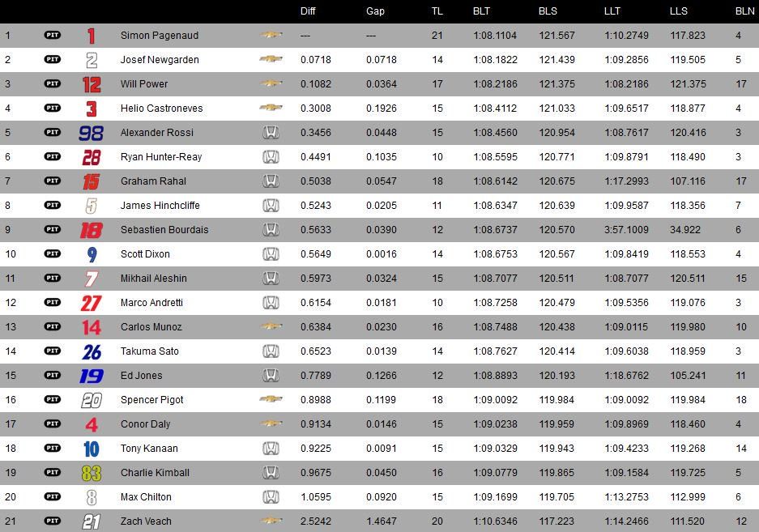Click the Chevrolet logo beside Josef Newgarden

point(271,59)
